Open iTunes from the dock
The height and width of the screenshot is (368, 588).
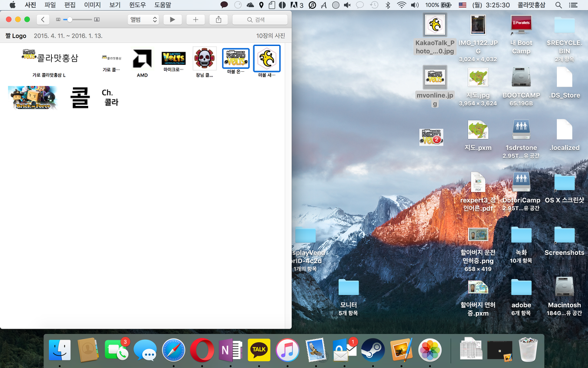(288, 350)
